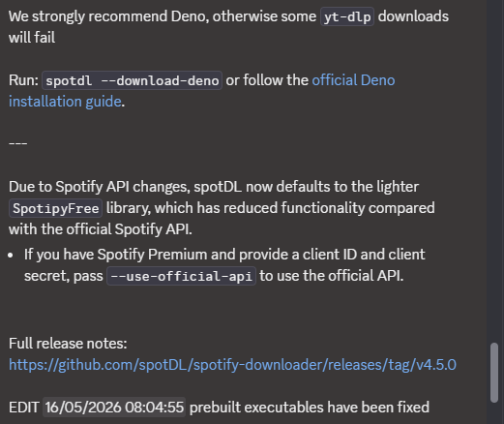The image size is (504, 424).
Task: Follow the installation guide link
Action: (65, 102)
